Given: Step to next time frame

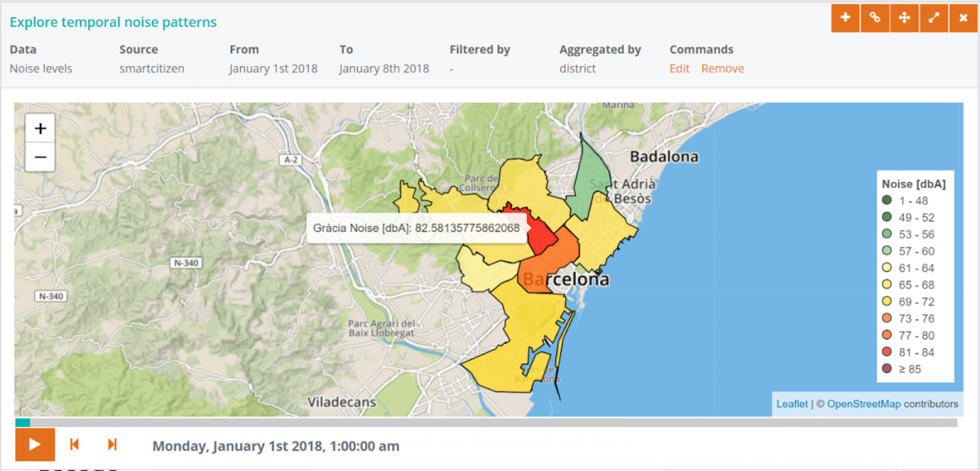Looking at the screenshot, I should (113, 445).
